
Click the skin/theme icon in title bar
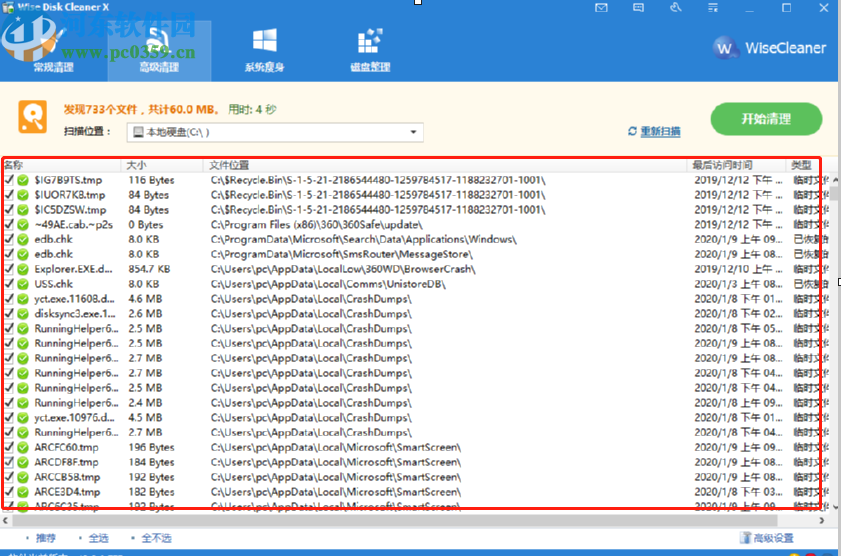tap(676, 8)
